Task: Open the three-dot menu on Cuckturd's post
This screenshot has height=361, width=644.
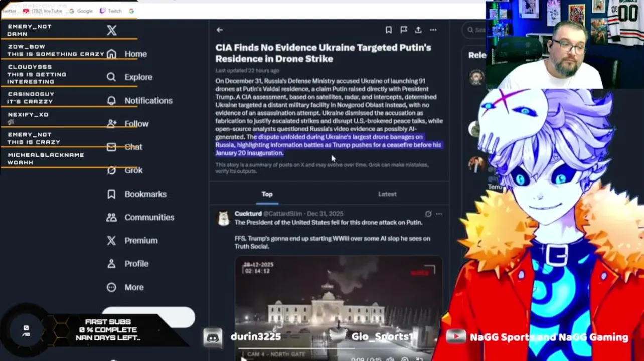Action: click(x=439, y=214)
